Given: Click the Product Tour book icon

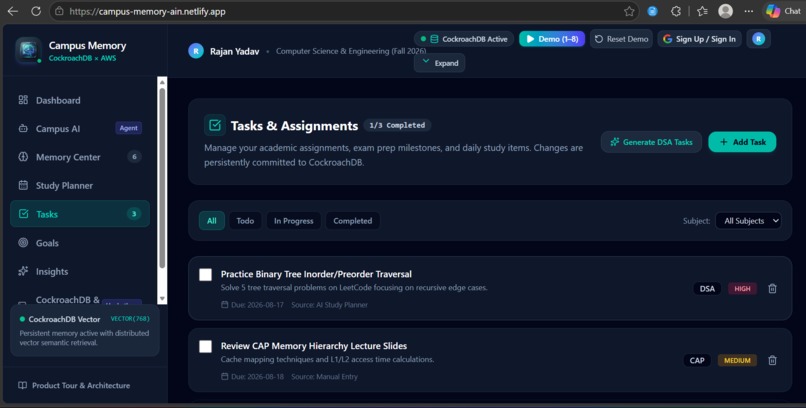Looking at the screenshot, I should 22,385.
